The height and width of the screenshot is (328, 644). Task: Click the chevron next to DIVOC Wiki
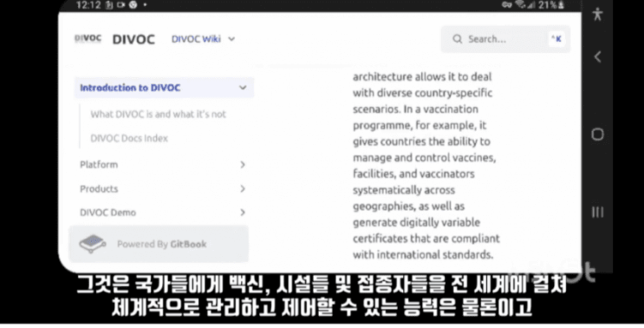tap(231, 39)
